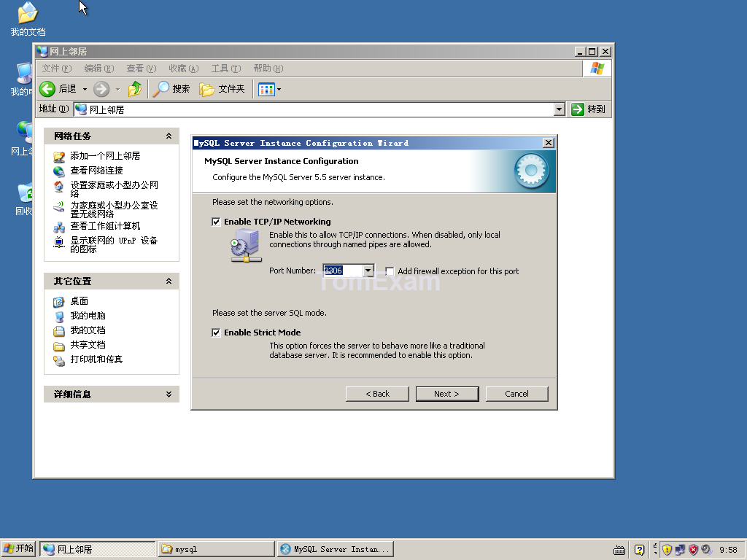Click the 打印机和传真 printer icon
Screen dimensions: 747x560
(x=58, y=360)
